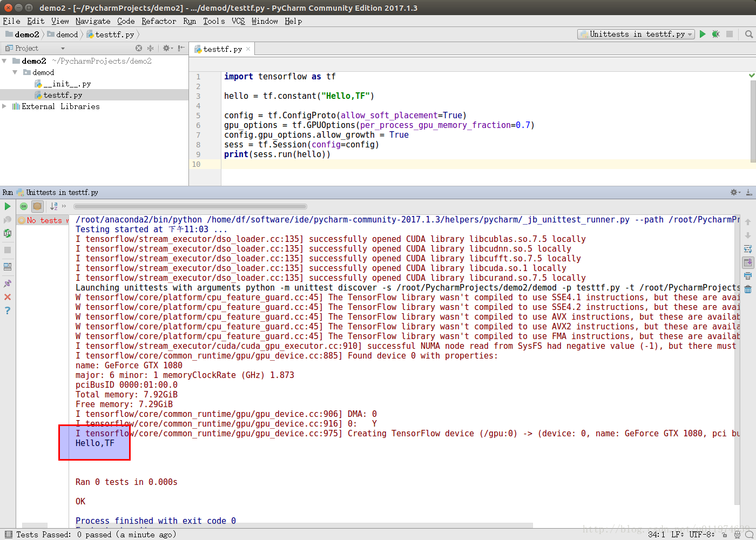Viewport: 756px width, 540px height.
Task: Hide the Run tool window icon
Action: tap(749, 192)
